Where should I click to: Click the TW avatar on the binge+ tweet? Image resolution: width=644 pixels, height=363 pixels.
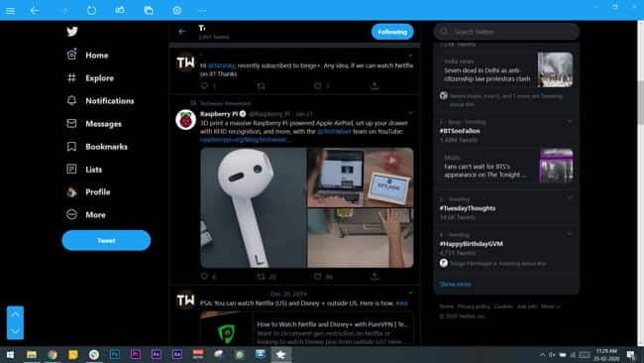(x=185, y=62)
